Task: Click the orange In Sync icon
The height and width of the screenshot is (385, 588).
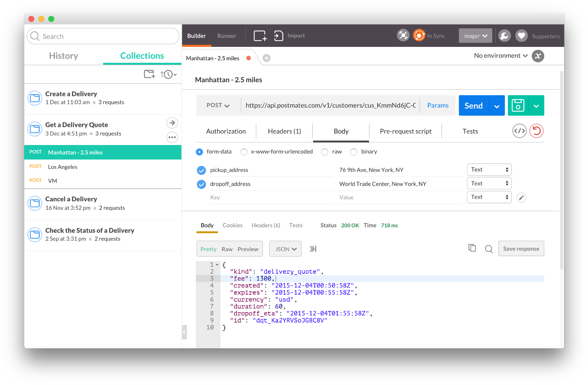Action: pos(419,35)
